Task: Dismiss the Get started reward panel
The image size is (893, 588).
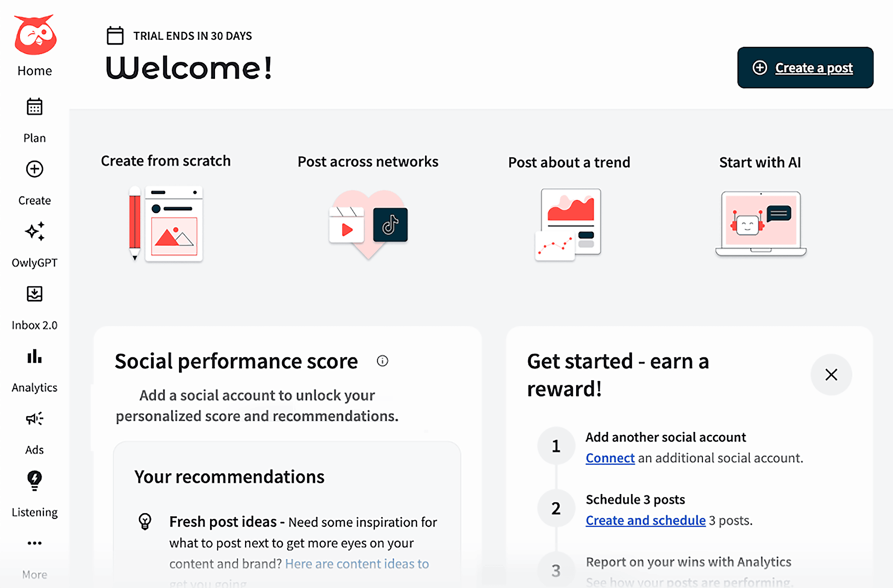Action: click(831, 375)
